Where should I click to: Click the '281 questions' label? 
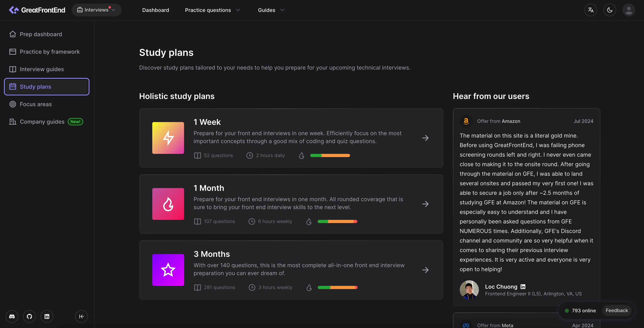tap(219, 287)
